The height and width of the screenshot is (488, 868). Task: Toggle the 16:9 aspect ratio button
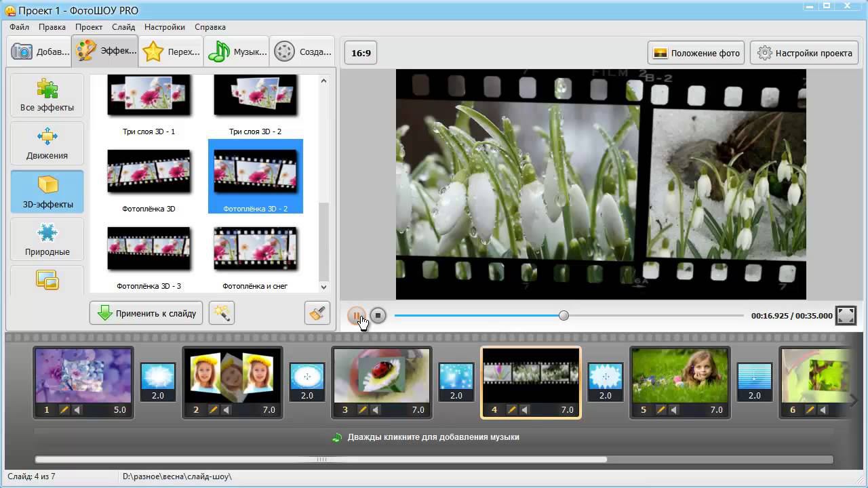click(361, 53)
